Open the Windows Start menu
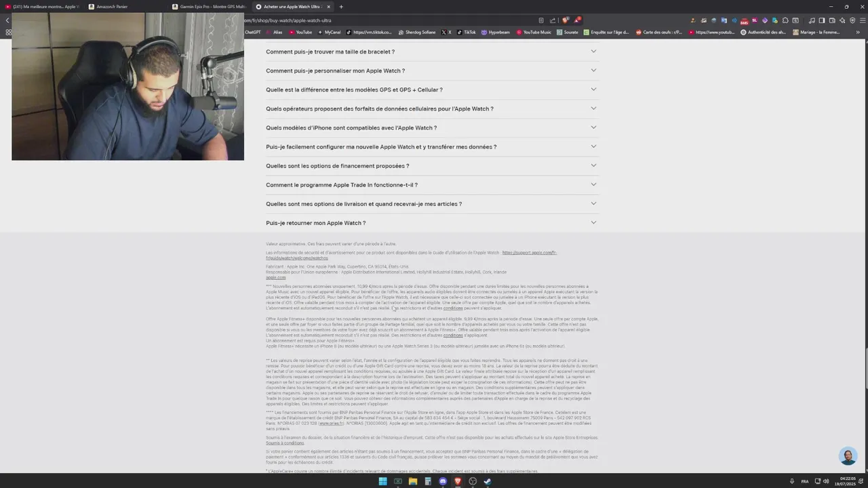 (x=382, y=481)
